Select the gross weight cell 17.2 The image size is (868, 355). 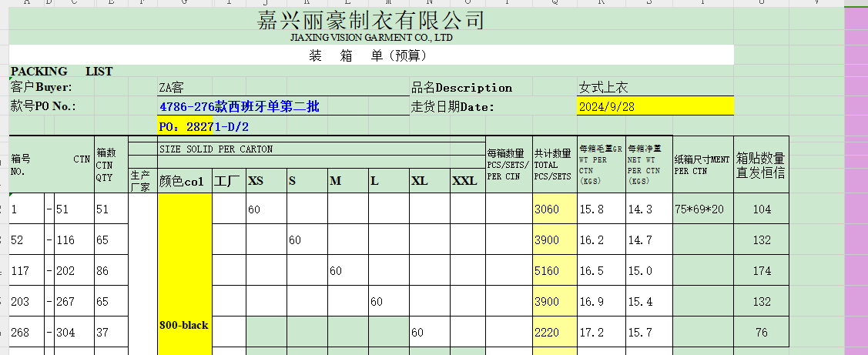click(x=602, y=333)
